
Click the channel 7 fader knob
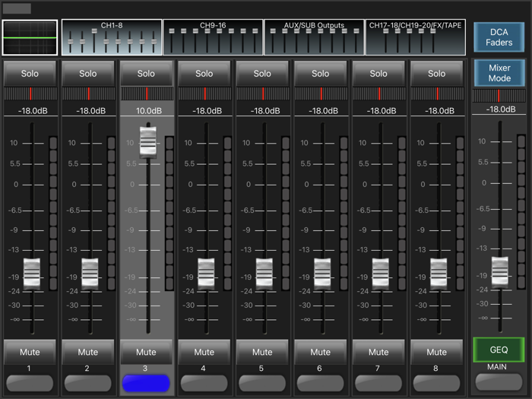(x=381, y=274)
